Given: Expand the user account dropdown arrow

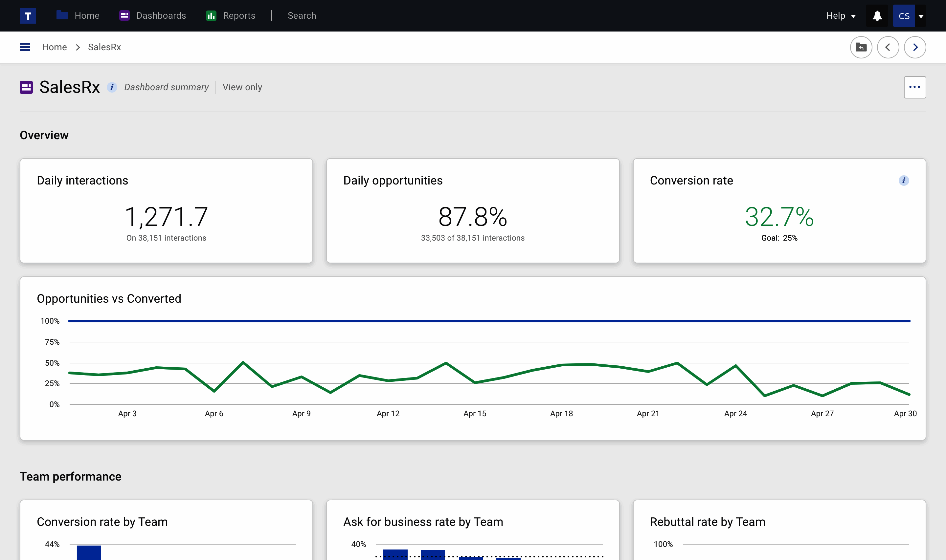Looking at the screenshot, I should [x=921, y=16].
